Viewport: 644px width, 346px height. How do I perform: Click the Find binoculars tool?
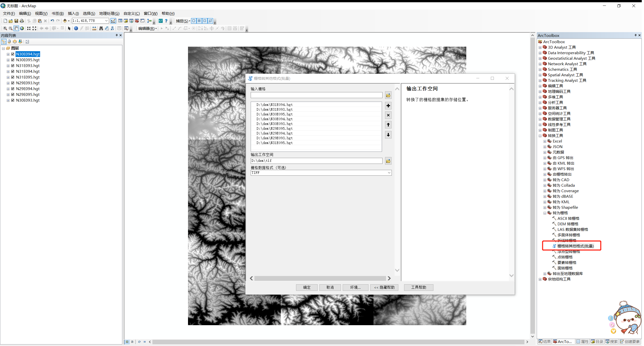pyautogui.click(x=101, y=28)
